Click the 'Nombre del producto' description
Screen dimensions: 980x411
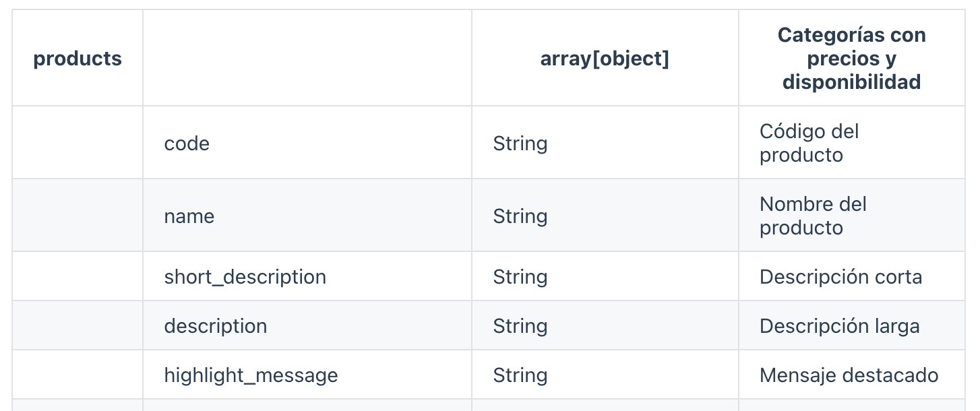click(x=813, y=216)
